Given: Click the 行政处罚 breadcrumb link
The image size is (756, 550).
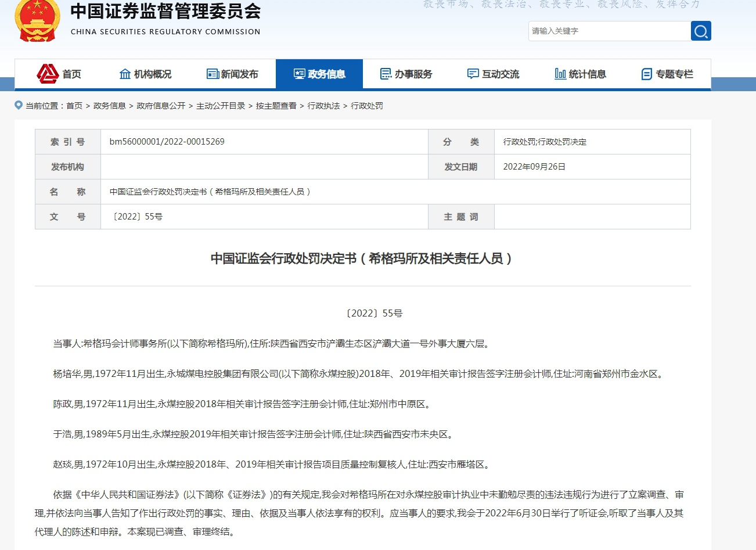Looking at the screenshot, I should [x=367, y=106].
